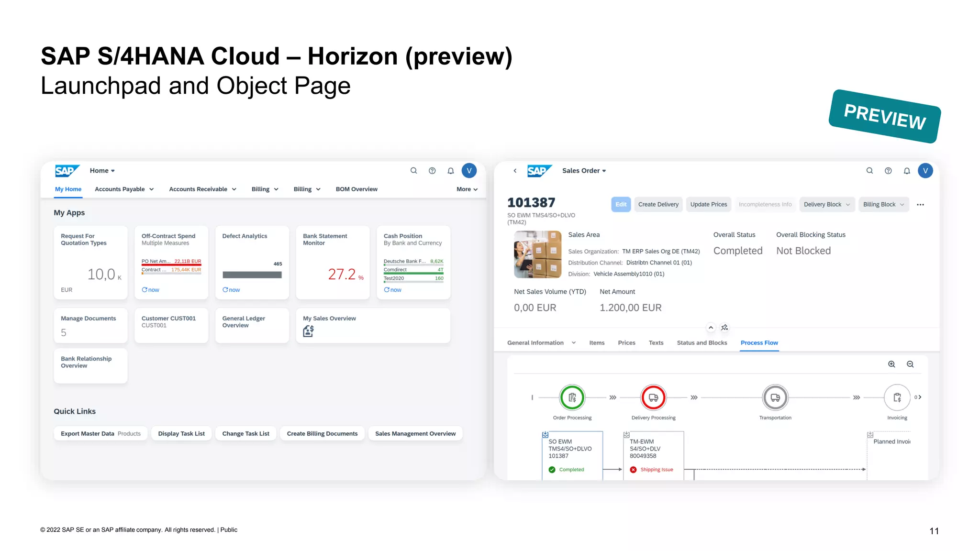Viewport: 980px width, 551px height.
Task: Switch to the My Home tab
Action: (x=68, y=189)
